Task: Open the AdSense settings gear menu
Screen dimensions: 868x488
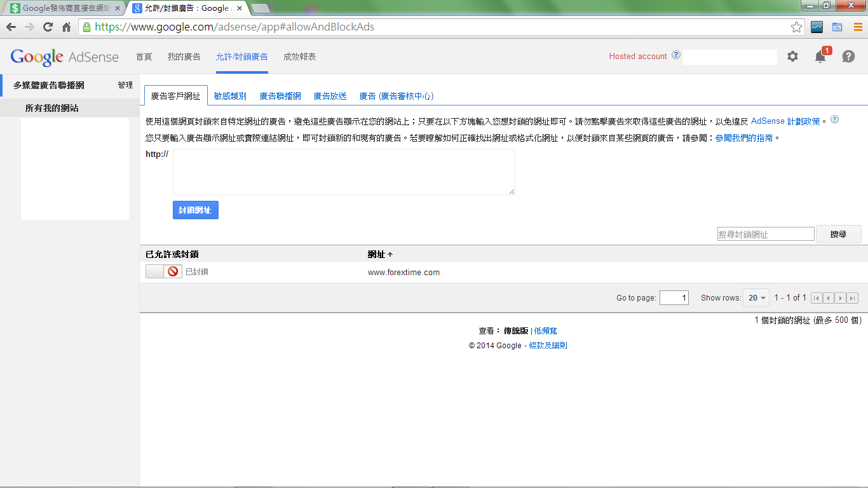Action: tap(792, 56)
